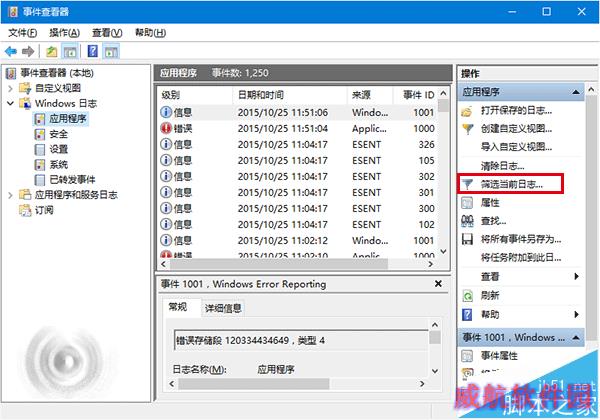This screenshot has width=600, height=420.
Task: Expand the 帮助 submenu in actions pane
Action: point(576,314)
